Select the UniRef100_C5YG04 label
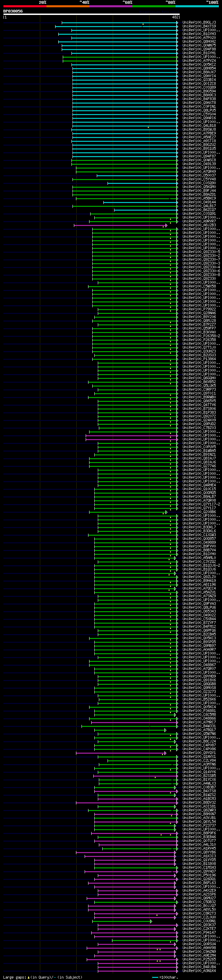Screen dimensions: 222x980 pyautogui.click(x=199, y=114)
